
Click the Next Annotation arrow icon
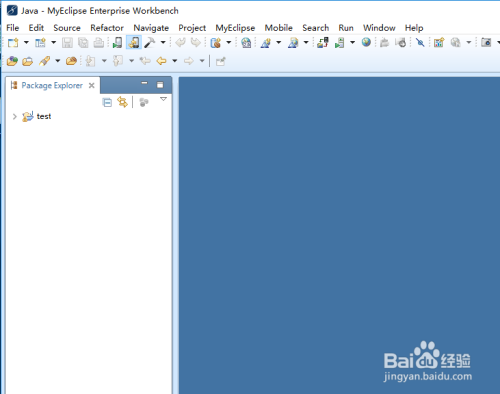pos(90,61)
